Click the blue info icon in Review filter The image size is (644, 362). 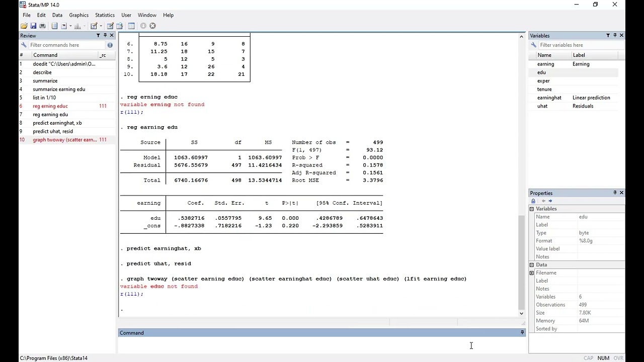coord(110,45)
